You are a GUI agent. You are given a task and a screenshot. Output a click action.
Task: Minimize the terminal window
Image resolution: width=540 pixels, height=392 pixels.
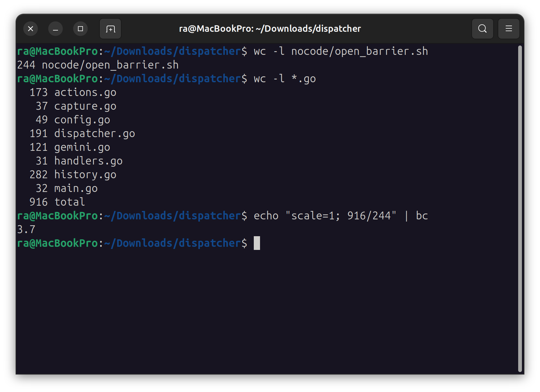(55, 29)
